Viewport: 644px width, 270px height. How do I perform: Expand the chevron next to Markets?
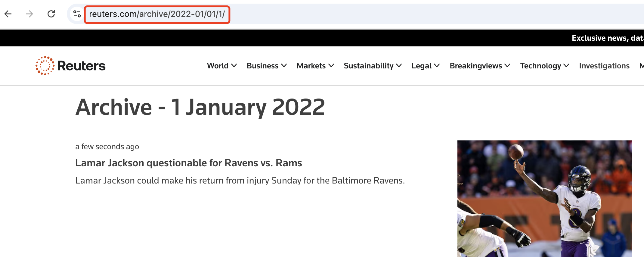point(331,66)
